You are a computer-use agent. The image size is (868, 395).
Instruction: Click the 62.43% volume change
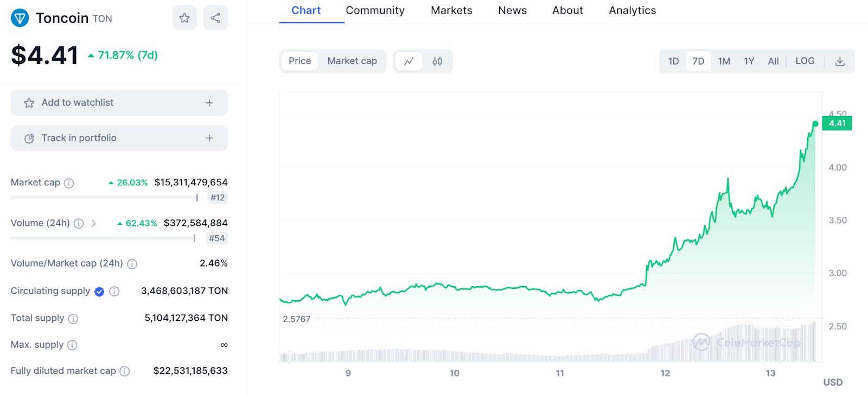137,223
